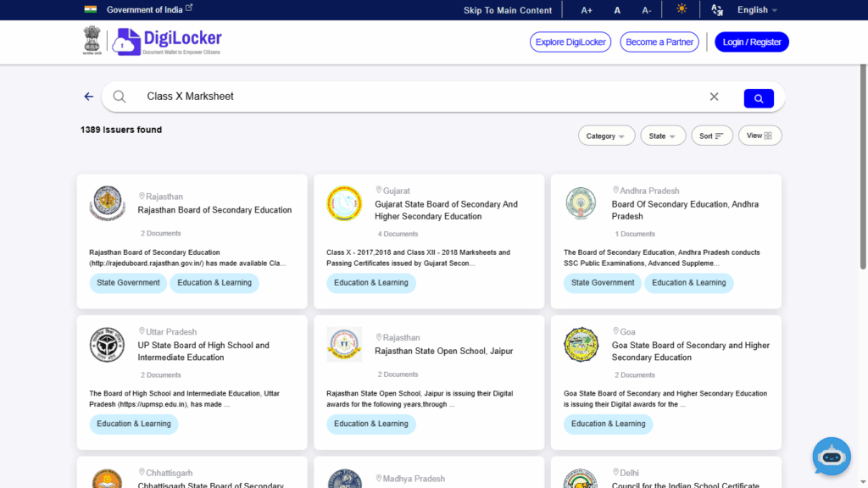Open Rajasthan Board of Secondary Education title
Viewport: 868px width, 488px height.
point(214,210)
